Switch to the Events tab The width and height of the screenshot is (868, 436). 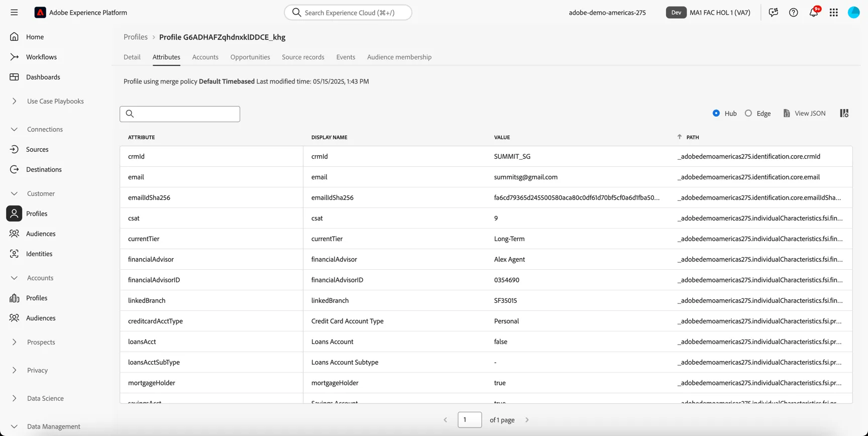(346, 57)
